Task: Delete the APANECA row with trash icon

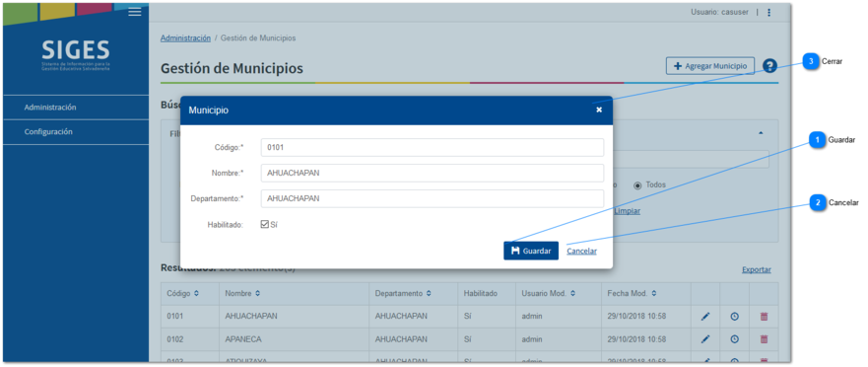Action: [764, 338]
